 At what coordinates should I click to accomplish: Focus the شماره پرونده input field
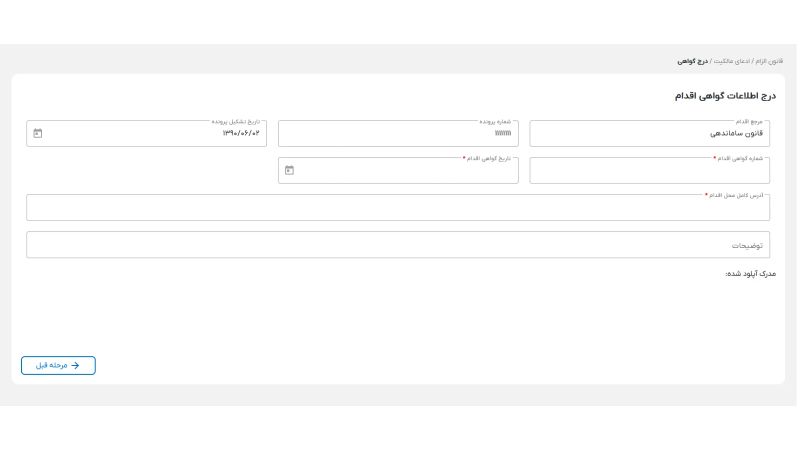tap(400, 133)
